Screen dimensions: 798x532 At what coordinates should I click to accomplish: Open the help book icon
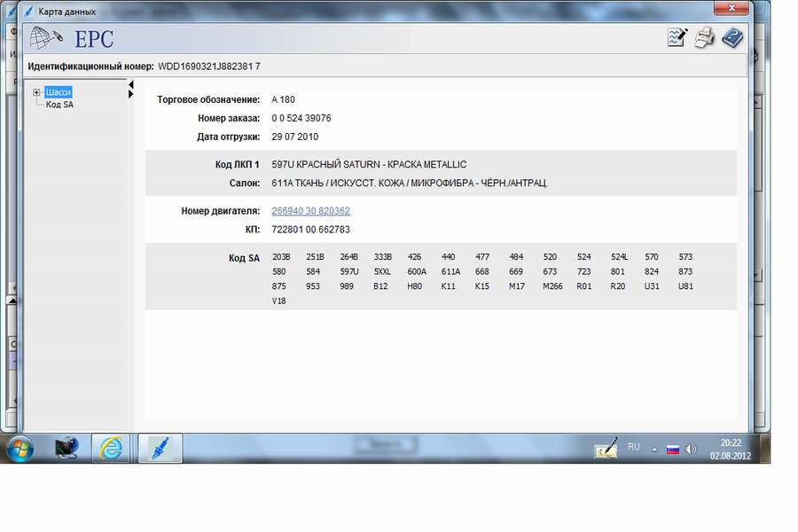coord(731,38)
